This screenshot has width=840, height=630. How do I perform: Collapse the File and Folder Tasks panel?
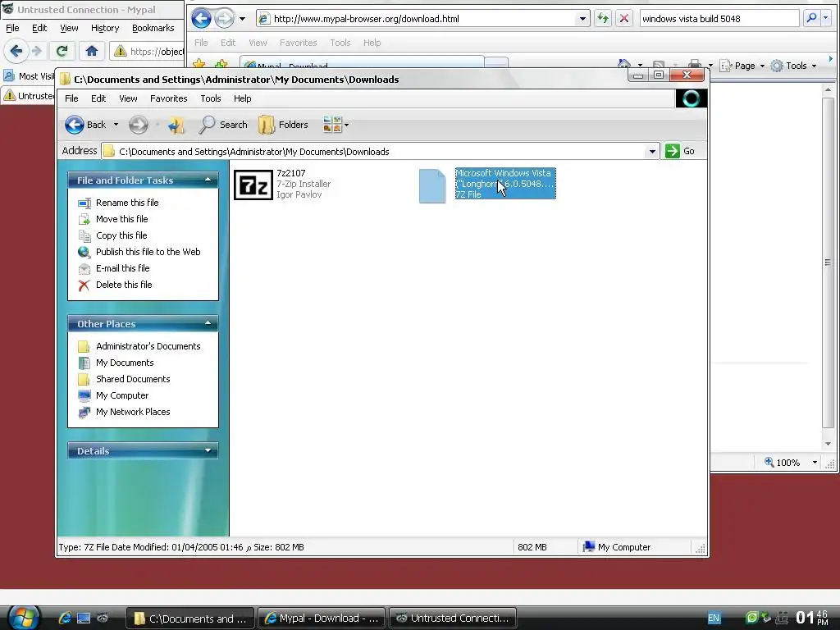coord(208,180)
